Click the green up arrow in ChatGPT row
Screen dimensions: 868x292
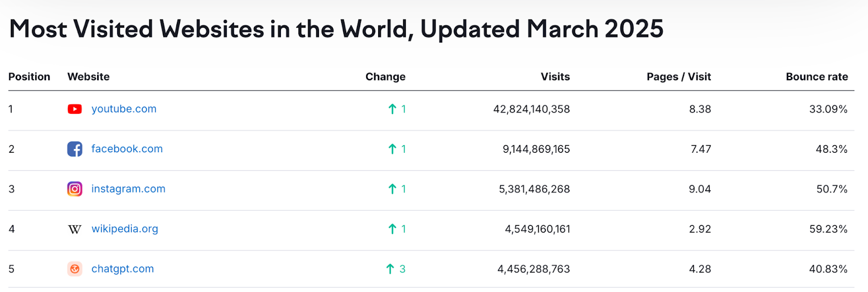click(x=390, y=269)
